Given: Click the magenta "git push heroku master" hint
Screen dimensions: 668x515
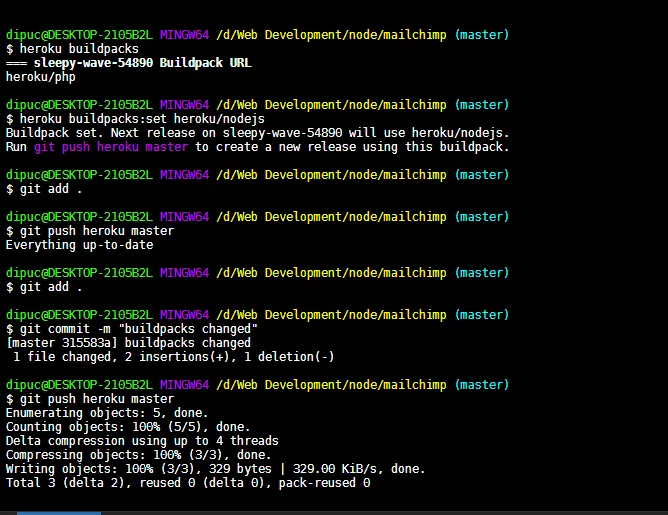Looking at the screenshot, I should coord(111,147).
